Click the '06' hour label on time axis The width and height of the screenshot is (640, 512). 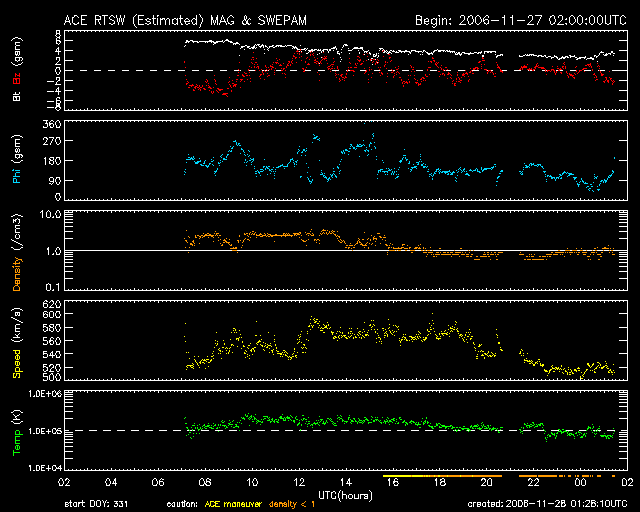(x=158, y=483)
